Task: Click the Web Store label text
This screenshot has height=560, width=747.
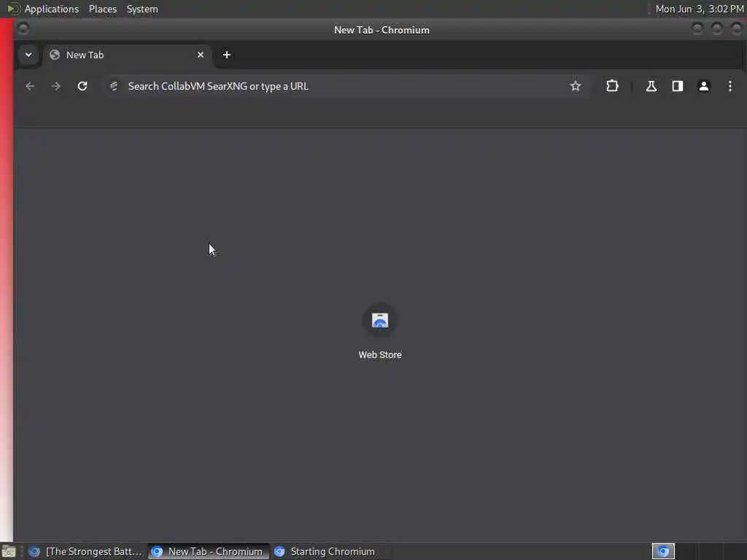Action: coord(379,355)
